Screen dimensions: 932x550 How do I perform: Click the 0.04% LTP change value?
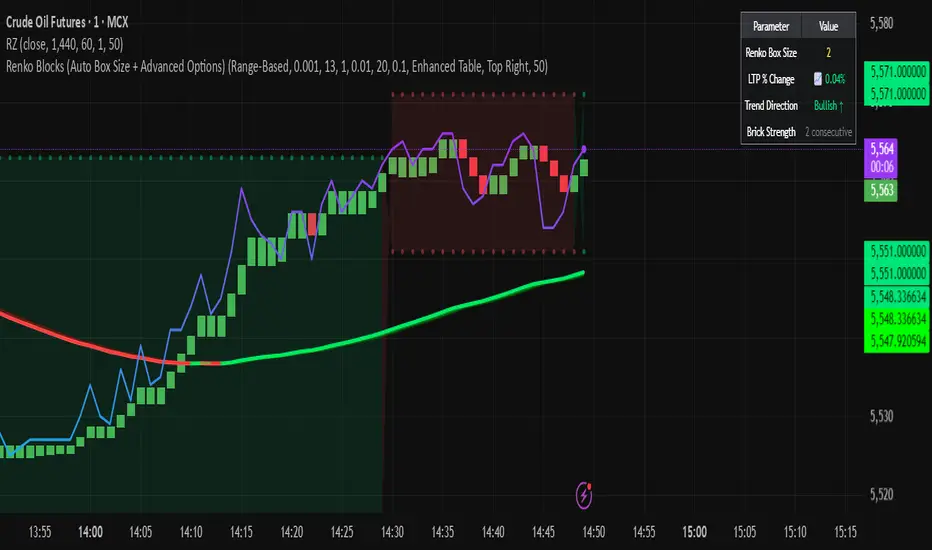point(835,79)
